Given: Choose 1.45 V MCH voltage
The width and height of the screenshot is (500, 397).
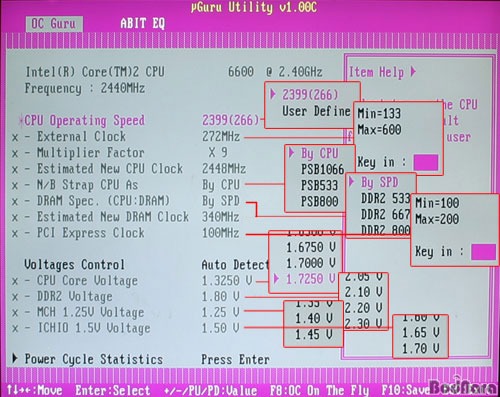Looking at the screenshot, I should pos(314,334).
